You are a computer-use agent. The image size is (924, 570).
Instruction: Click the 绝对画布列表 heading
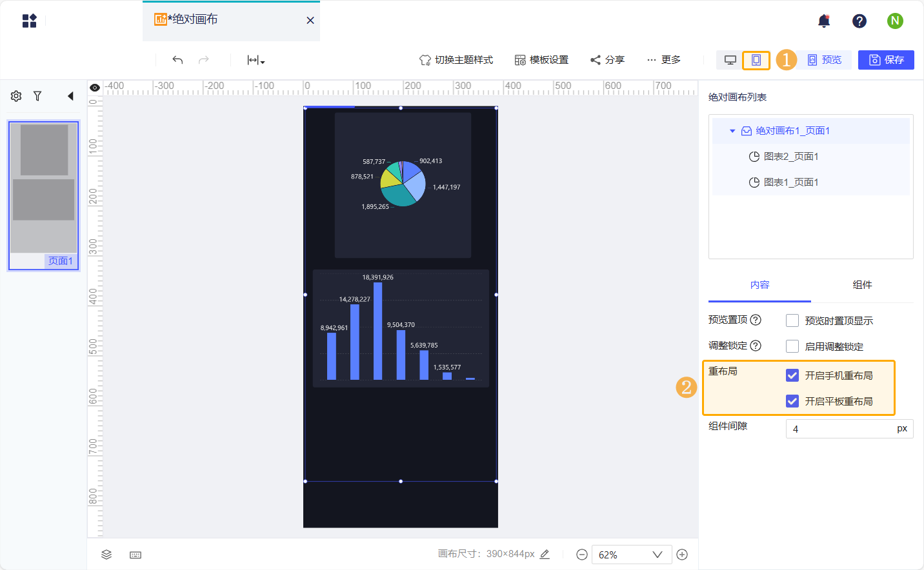tap(738, 97)
